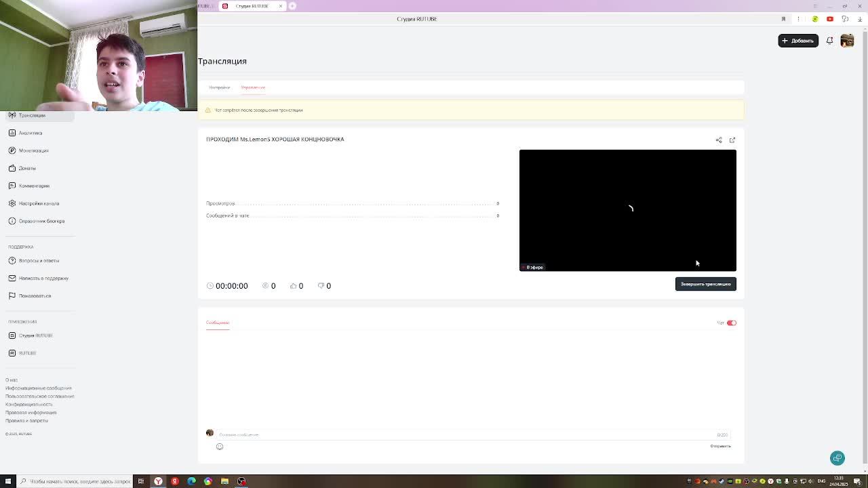Open the user avatar in header
The image size is (868, 488).
pyautogui.click(x=847, y=41)
